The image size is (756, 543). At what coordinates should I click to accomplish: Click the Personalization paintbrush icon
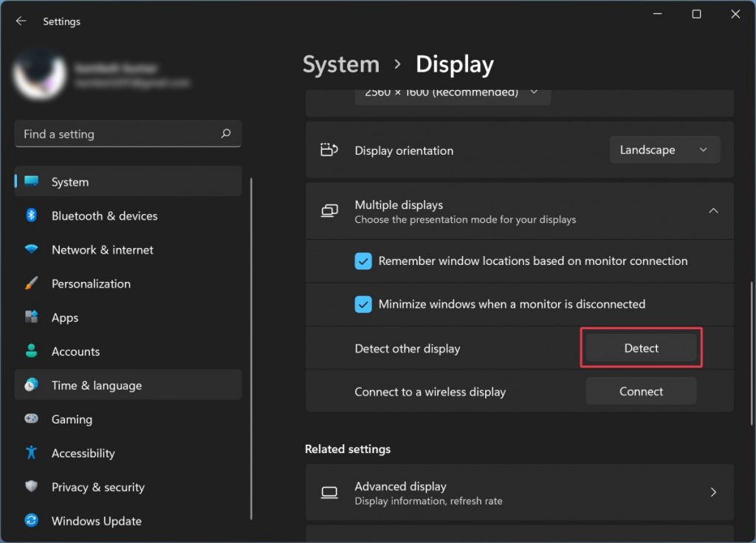pyautogui.click(x=31, y=283)
